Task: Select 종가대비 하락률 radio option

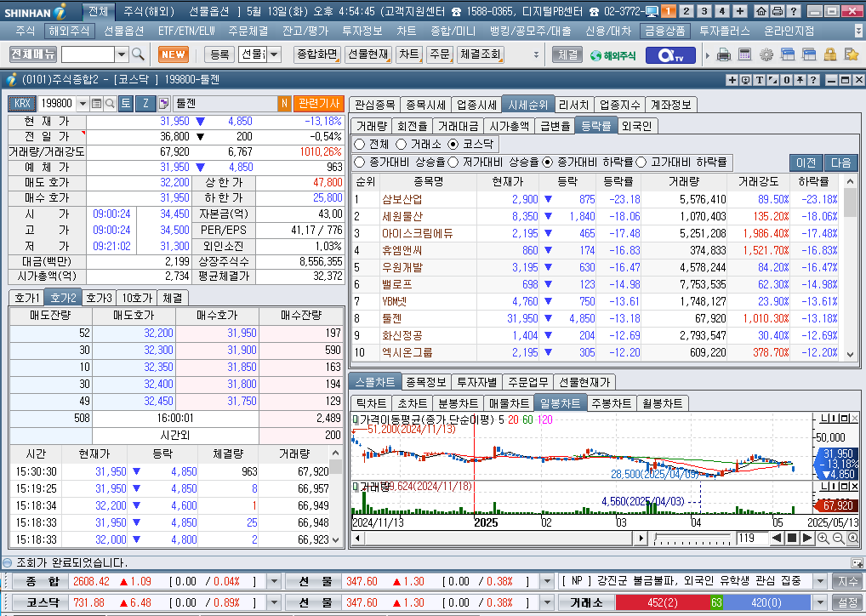Action: 547,163
